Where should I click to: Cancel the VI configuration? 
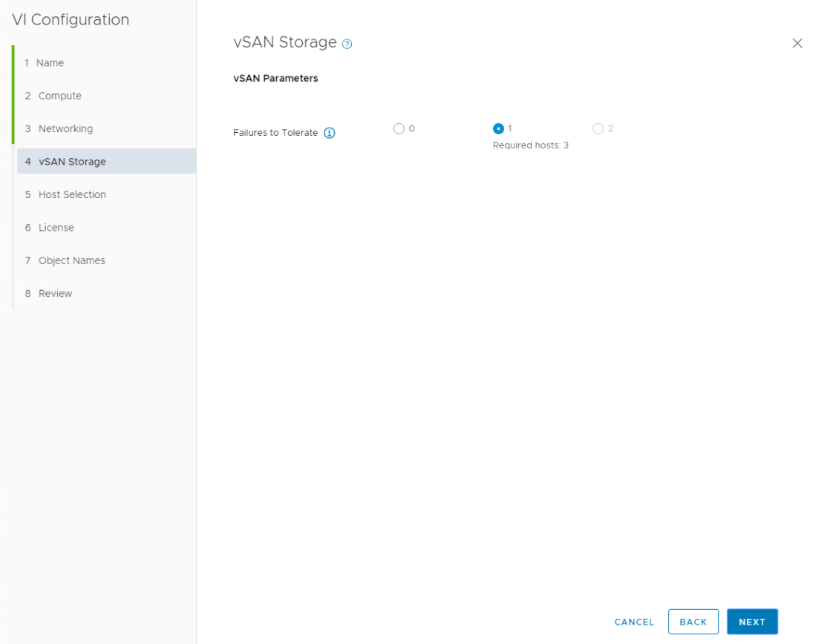pyautogui.click(x=634, y=622)
